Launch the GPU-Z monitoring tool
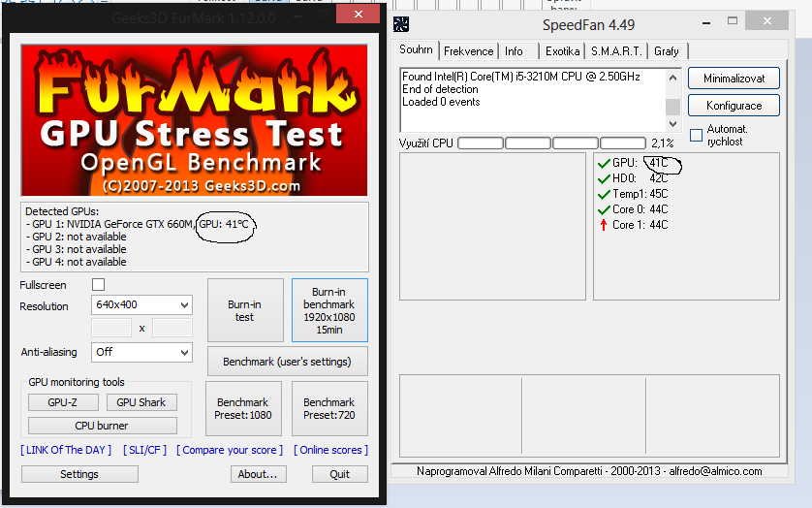Screen dimensions: 812x508 [63, 402]
